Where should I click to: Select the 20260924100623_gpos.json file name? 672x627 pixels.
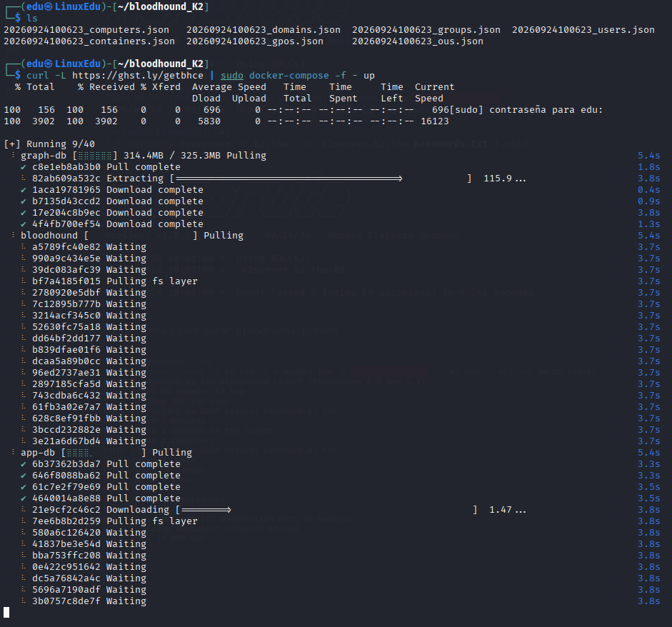tap(254, 41)
